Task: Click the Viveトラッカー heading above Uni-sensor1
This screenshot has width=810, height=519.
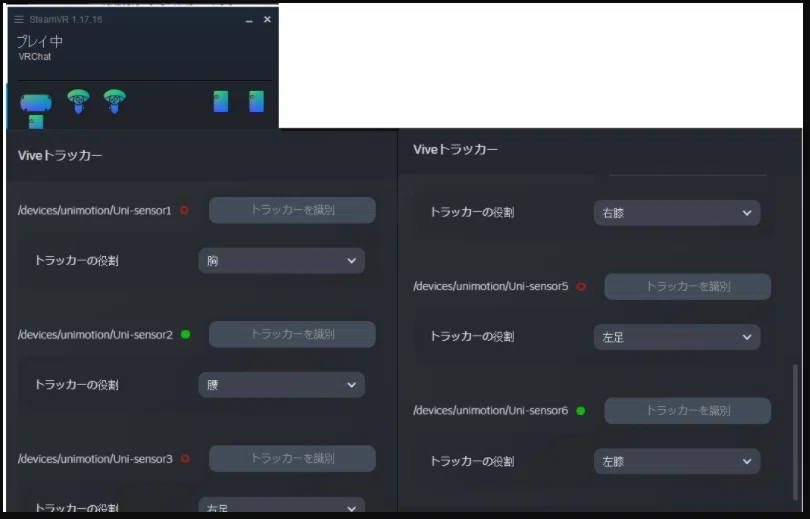Action: [60, 155]
